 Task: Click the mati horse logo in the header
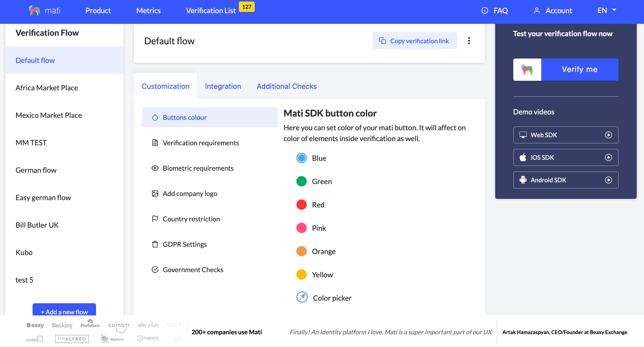coord(34,11)
